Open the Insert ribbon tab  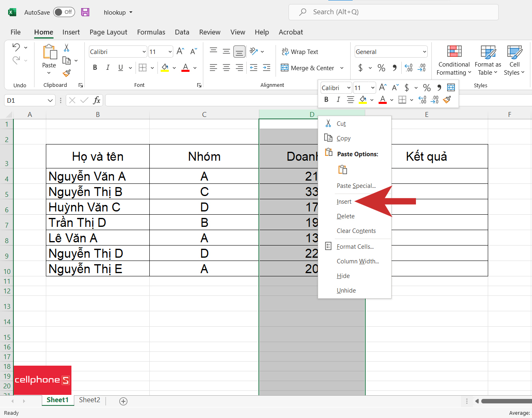(x=71, y=32)
